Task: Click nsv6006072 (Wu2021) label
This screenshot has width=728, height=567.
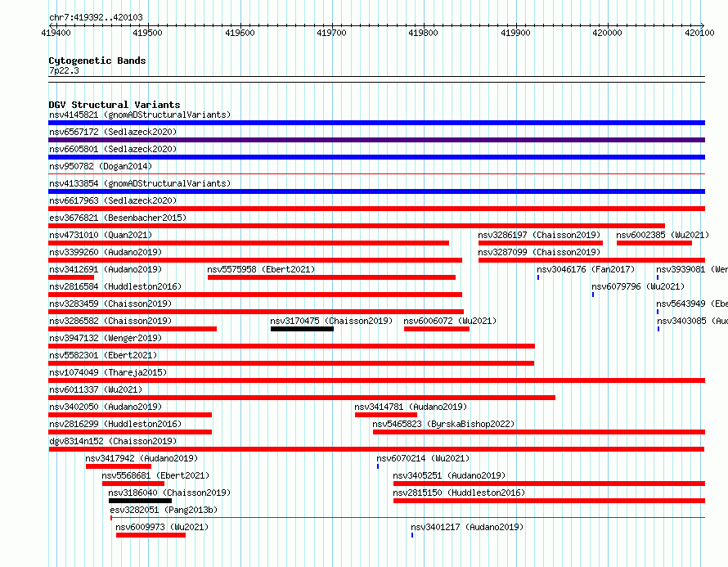Action: 450,321
